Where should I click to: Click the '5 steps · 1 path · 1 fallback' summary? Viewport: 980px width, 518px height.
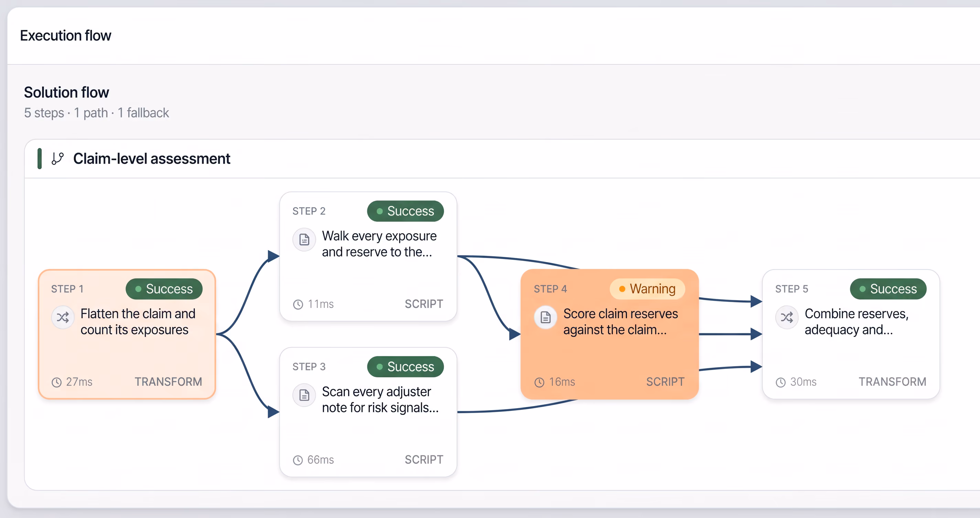pyautogui.click(x=96, y=113)
